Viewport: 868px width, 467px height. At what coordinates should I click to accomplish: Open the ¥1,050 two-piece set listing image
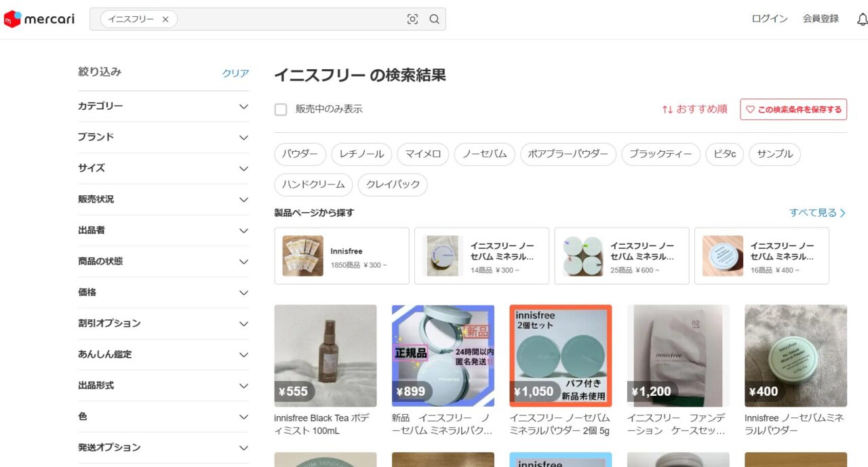[x=561, y=356]
